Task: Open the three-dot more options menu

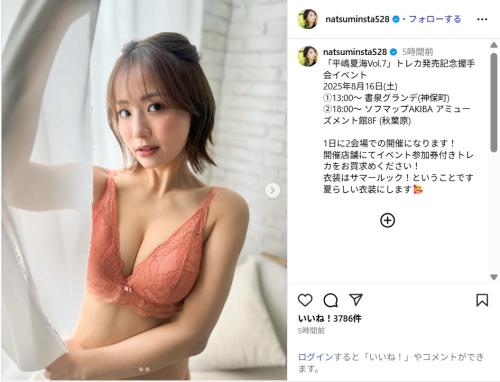Action: click(x=482, y=20)
